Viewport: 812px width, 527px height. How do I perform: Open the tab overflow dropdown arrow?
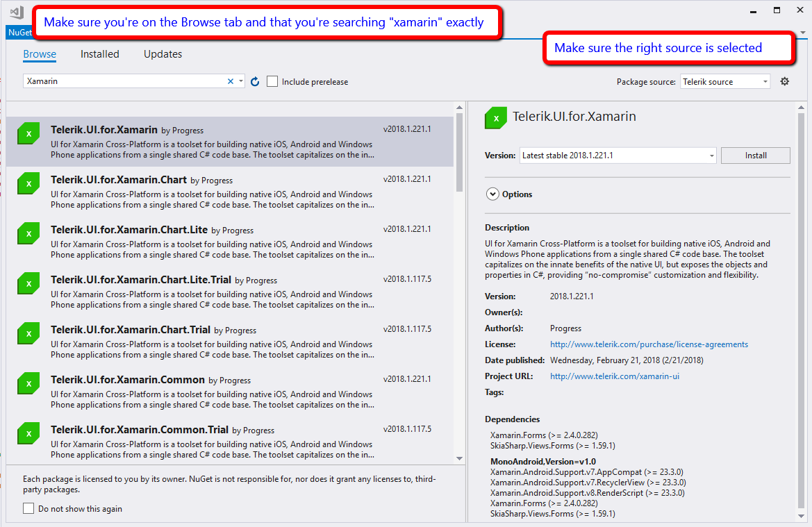pos(803,33)
